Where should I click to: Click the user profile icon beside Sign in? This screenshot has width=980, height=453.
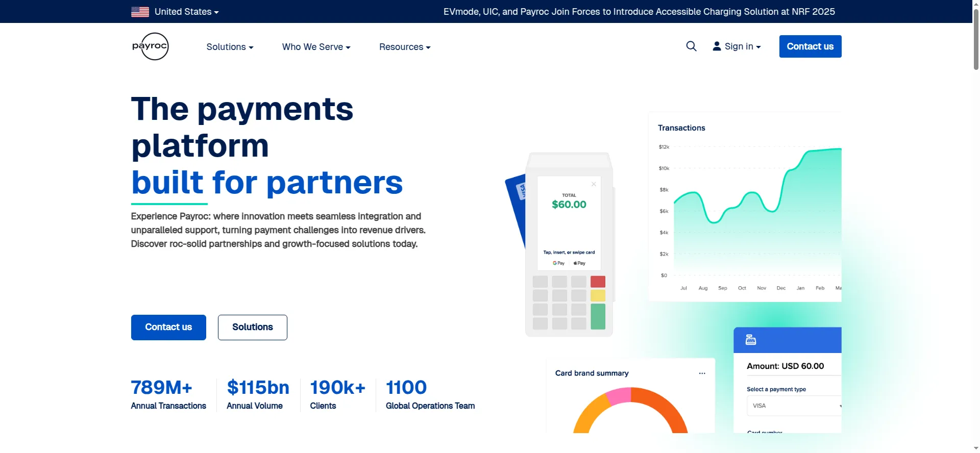click(717, 46)
